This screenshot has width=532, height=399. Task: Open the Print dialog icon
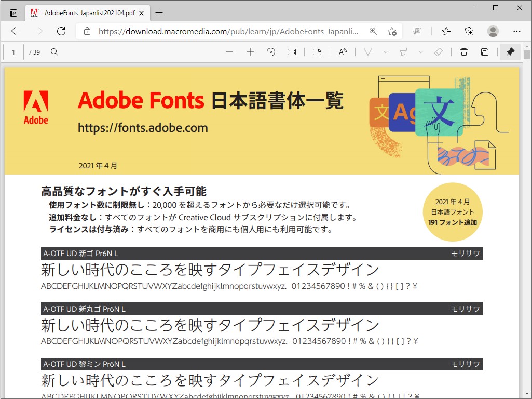[x=463, y=52]
